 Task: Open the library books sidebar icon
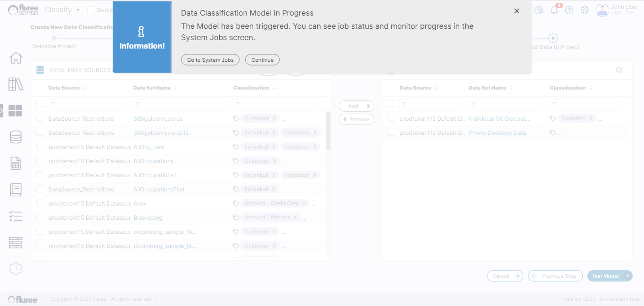click(16, 84)
